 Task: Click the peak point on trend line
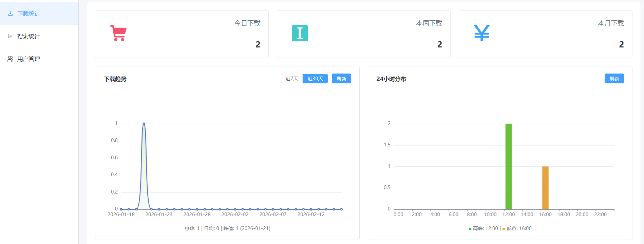click(144, 124)
